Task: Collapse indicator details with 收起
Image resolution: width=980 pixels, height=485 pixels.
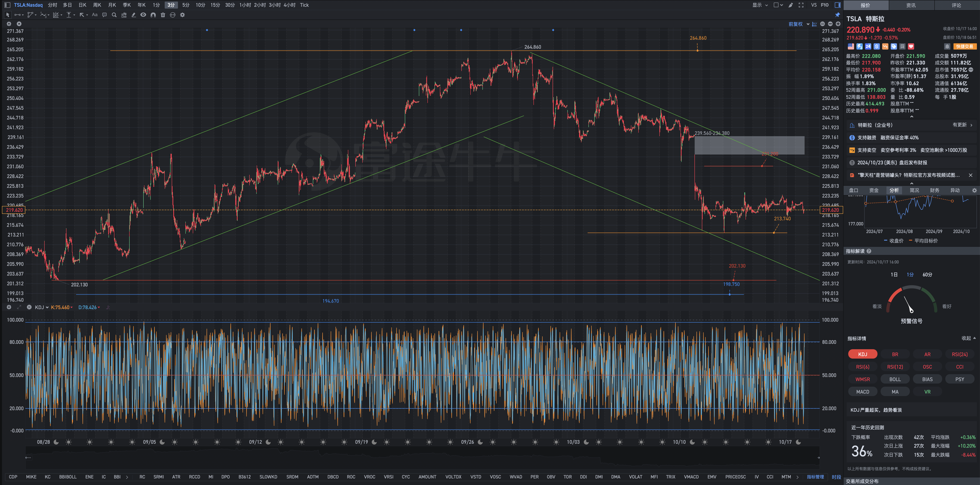Action: (969, 338)
